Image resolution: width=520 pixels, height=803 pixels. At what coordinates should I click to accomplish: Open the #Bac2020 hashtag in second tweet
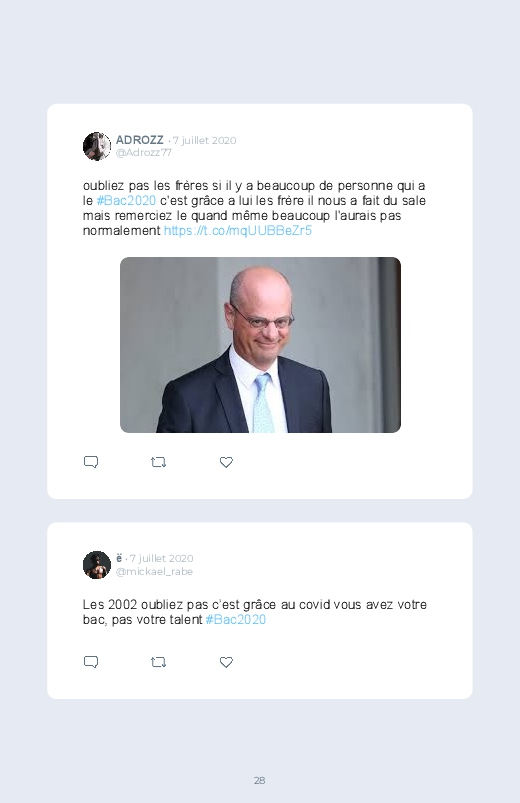pyautogui.click(x=236, y=619)
